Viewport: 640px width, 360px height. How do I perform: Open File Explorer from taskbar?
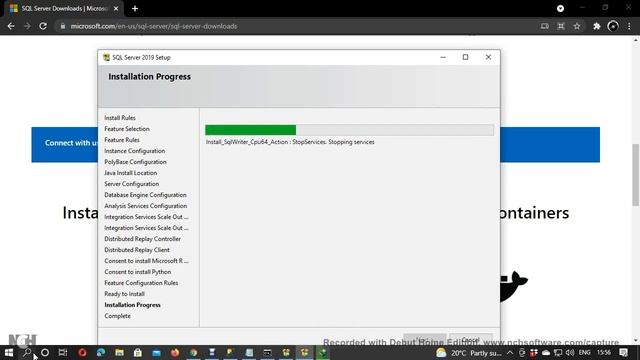point(119,352)
